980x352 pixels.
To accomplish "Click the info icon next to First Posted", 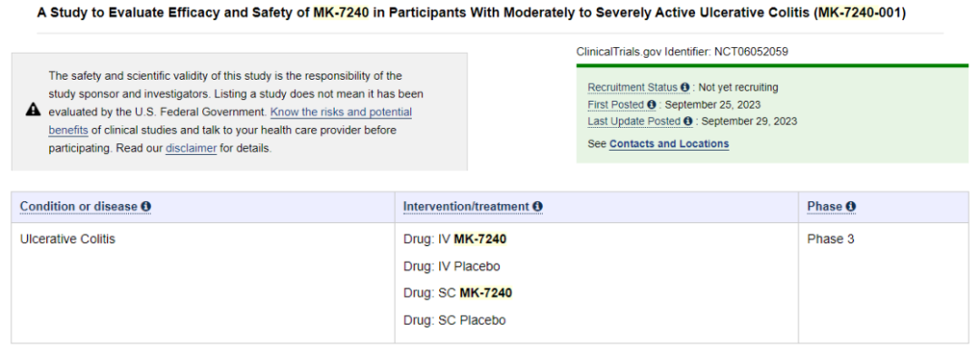I will click(652, 104).
